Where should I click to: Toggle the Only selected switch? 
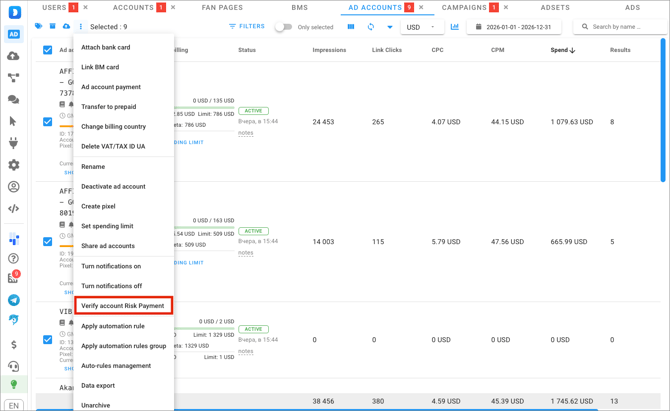(x=283, y=27)
